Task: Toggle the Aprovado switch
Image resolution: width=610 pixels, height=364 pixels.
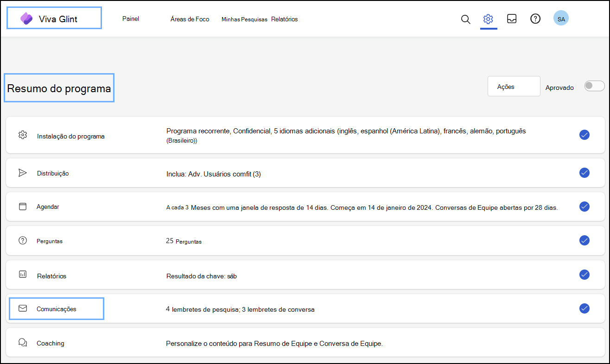Action: click(x=594, y=86)
